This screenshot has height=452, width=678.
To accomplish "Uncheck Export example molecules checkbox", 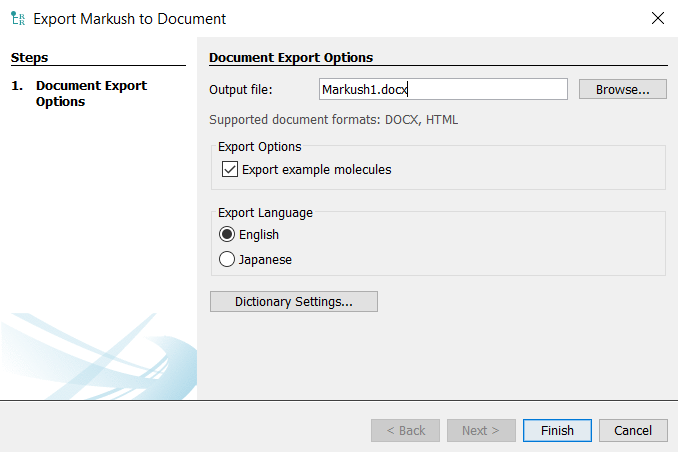I will click(x=230, y=169).
